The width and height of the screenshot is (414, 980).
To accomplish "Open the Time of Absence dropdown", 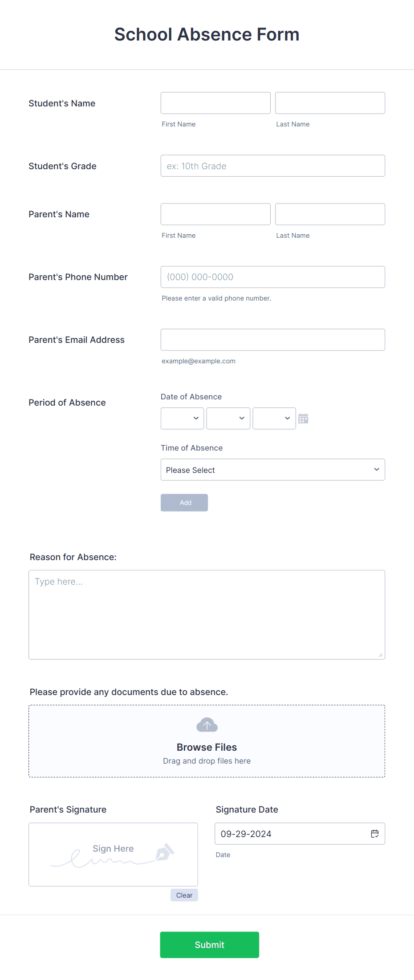I will coord(272,470).
